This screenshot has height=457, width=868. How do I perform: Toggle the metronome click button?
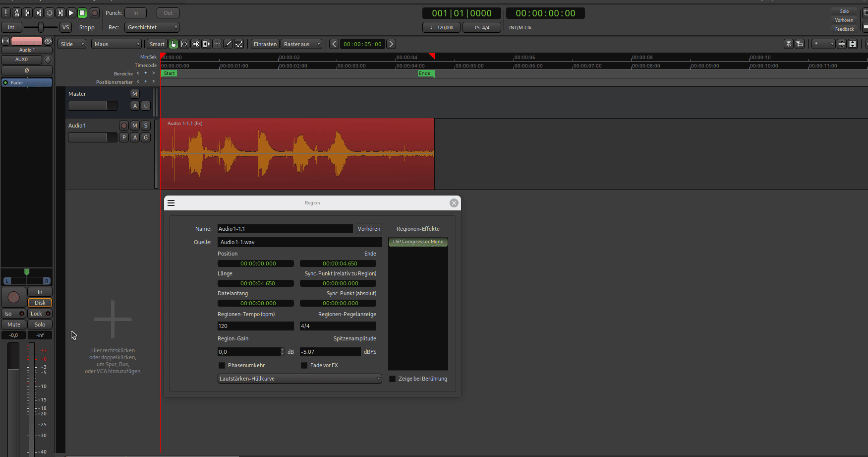[17, 13]
